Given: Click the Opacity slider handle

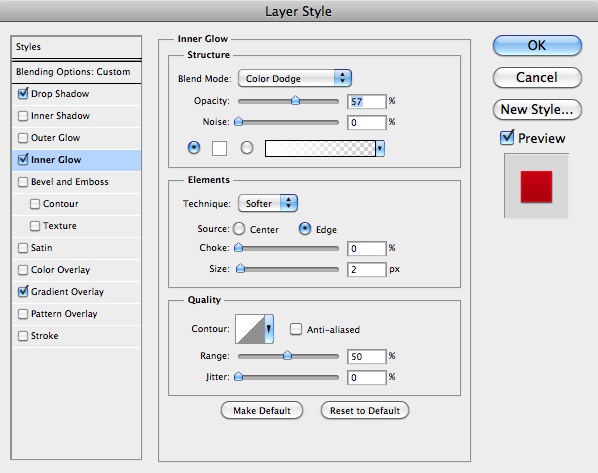Looking at the screenshot, I should click(x=295, y=101).
